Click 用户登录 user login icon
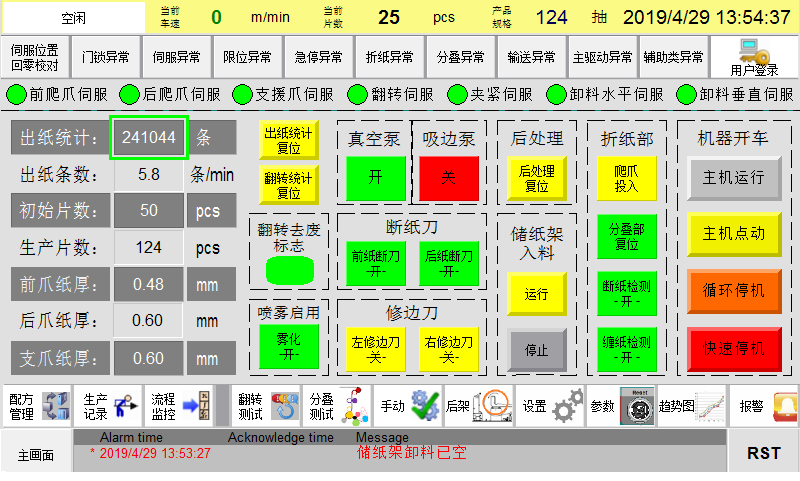The height and width of the screenshot is (481, 800). coord(754,57)
